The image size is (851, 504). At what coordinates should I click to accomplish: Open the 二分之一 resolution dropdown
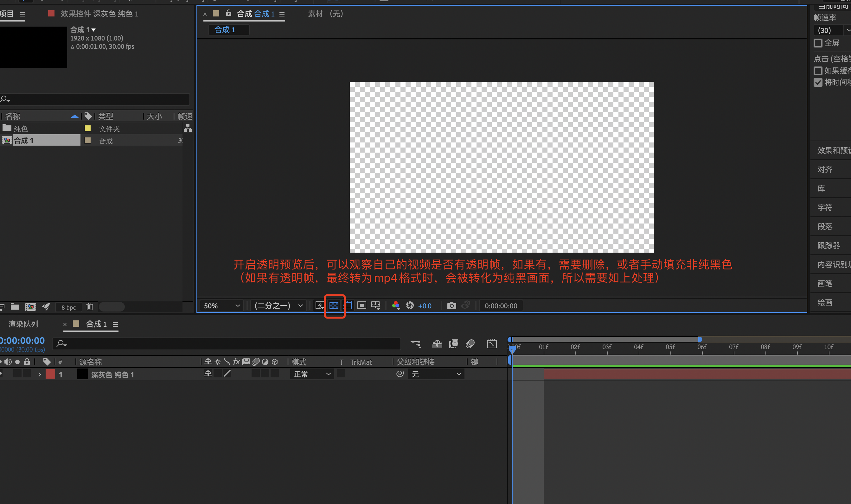point(278,306)
